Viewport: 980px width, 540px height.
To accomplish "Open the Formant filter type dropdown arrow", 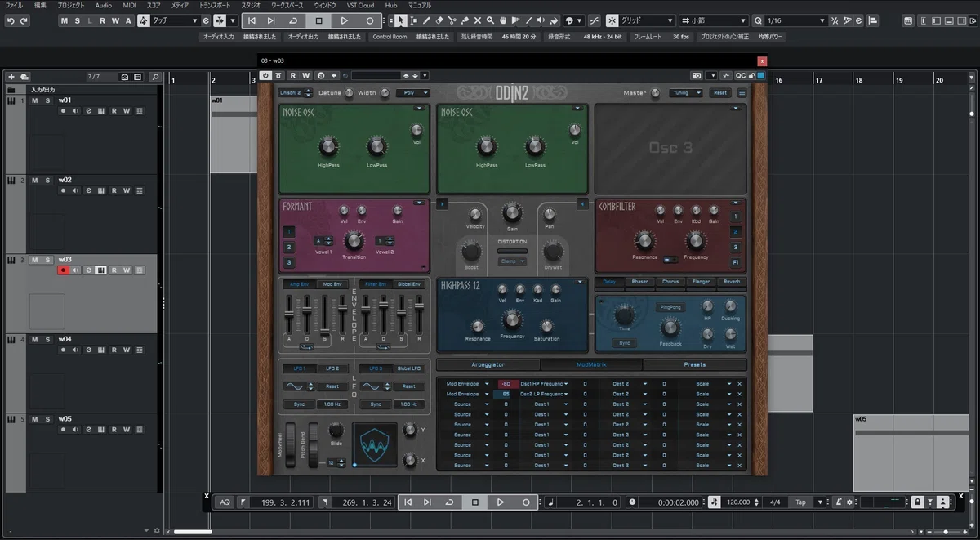I will (419, 202).
